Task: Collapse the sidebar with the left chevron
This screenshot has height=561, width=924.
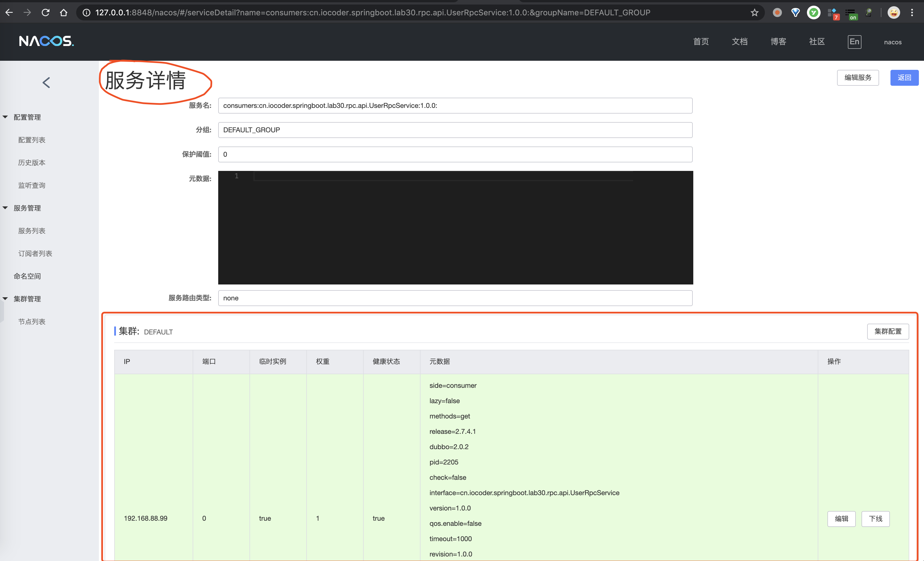Action: click(47, 82)
